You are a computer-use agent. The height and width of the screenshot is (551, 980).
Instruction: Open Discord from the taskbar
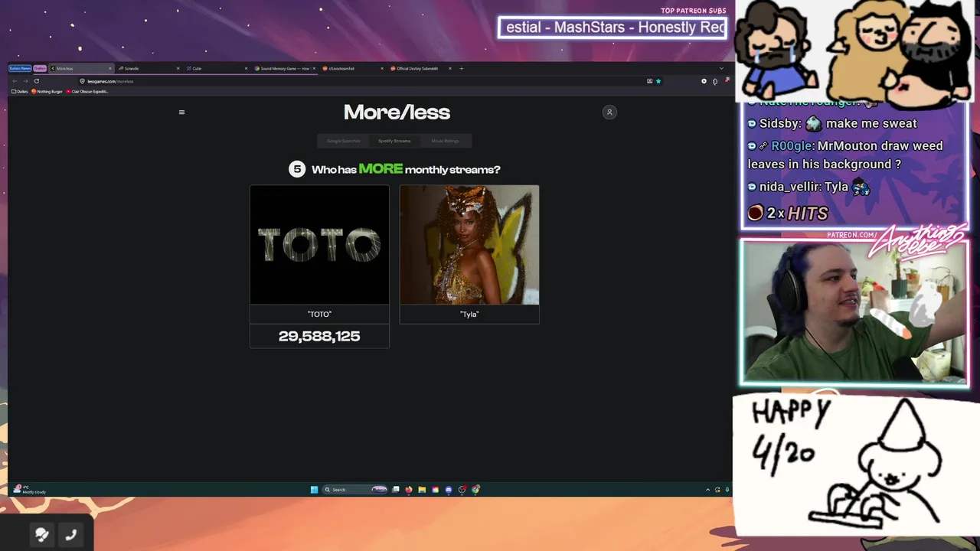click(449, 490)
